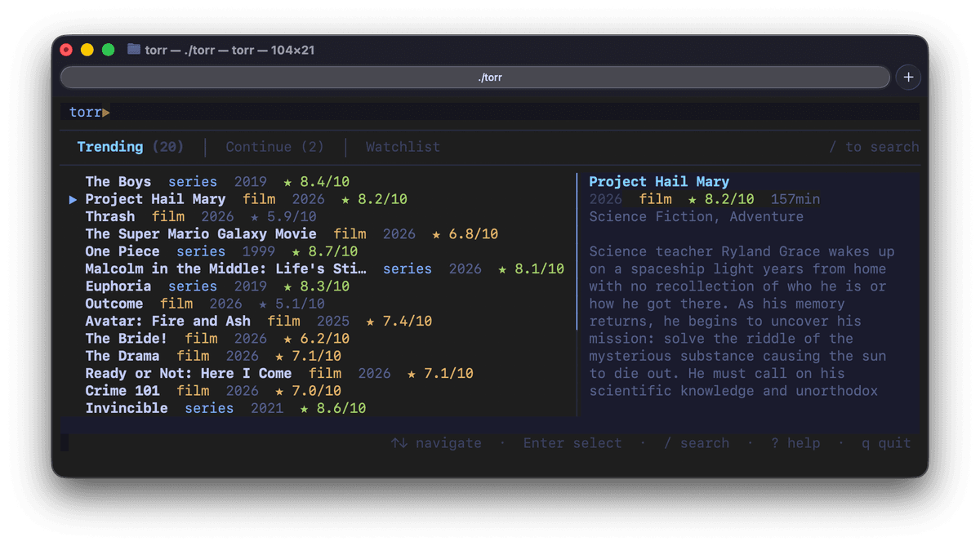Image resolution: width=980 pixels, height=546 pixels.
Task: Click the 8.4/10 star rating for The Boys
Action: tap(316, 181)
